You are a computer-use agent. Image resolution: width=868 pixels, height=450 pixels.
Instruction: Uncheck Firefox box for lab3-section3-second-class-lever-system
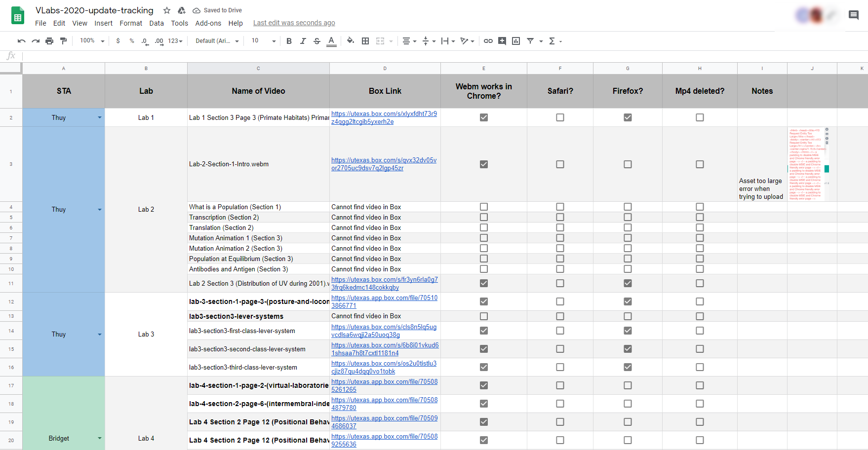[628, 349]
